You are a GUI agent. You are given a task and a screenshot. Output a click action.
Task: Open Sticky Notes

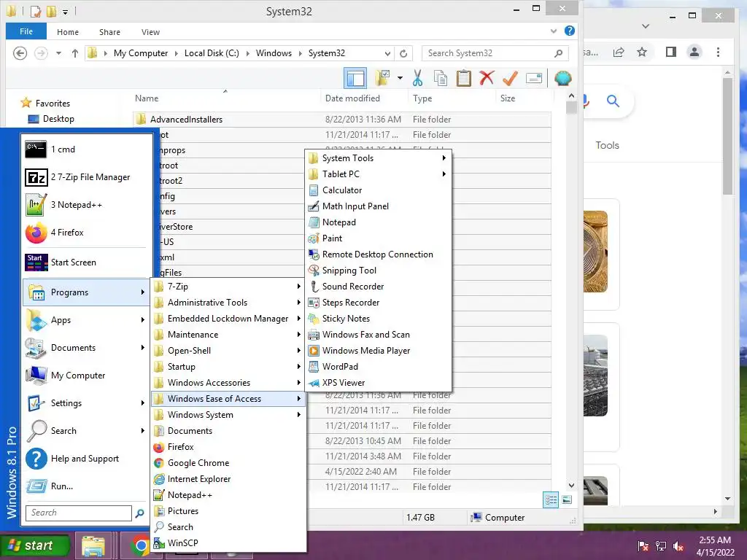click(x=379, y=319)
